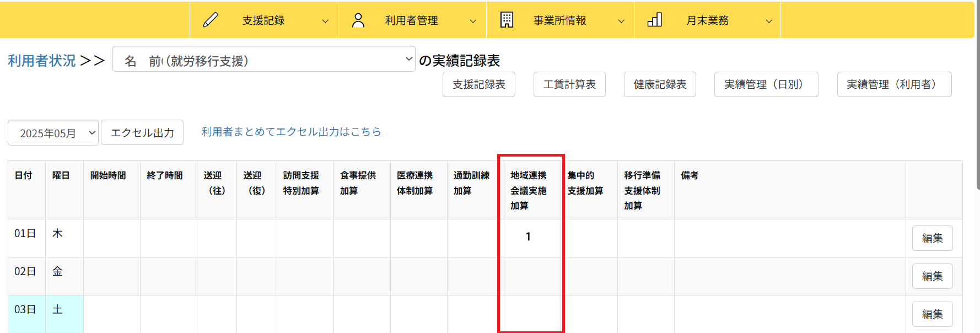This screenshot has height=333, width=980.
Task: Click the 利用者まとめてエクセル出力はこちら link
Action: 291,132
